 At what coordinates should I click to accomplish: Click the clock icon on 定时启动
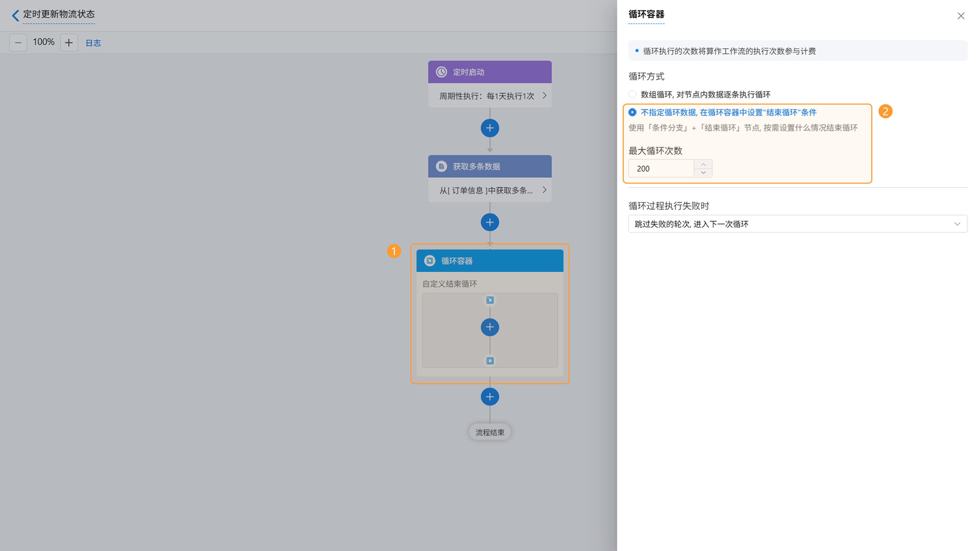pos(441,72)
